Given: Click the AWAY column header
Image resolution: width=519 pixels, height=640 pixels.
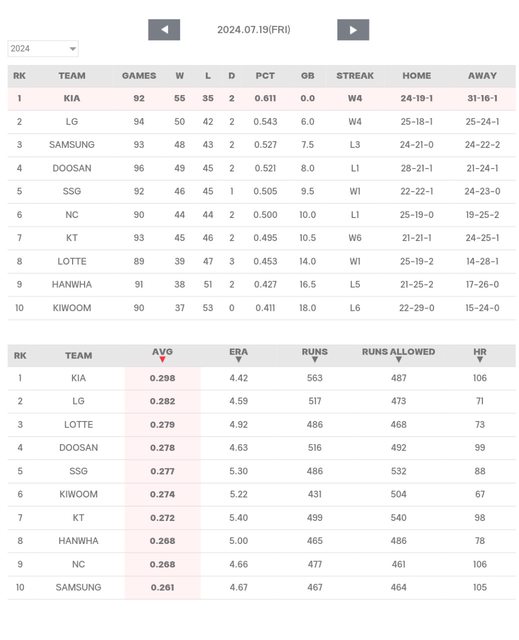Looking at the screenshot, I should point(482,76).
